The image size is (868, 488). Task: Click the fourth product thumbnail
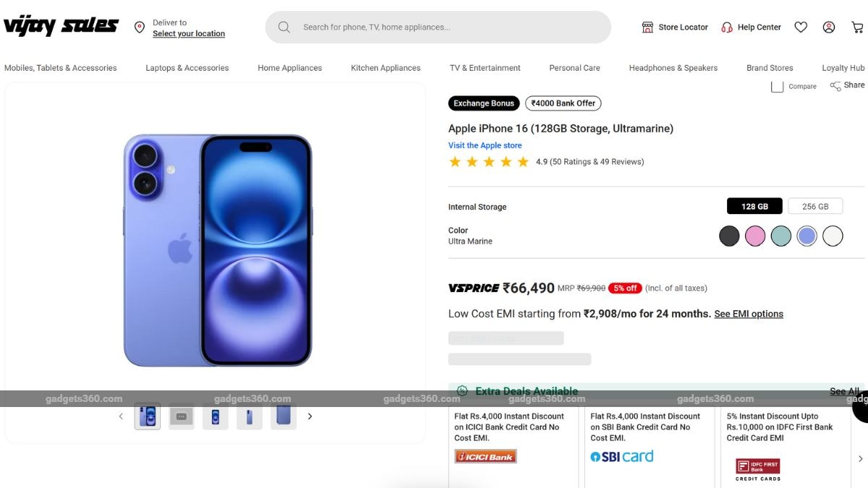pos(250,416)
